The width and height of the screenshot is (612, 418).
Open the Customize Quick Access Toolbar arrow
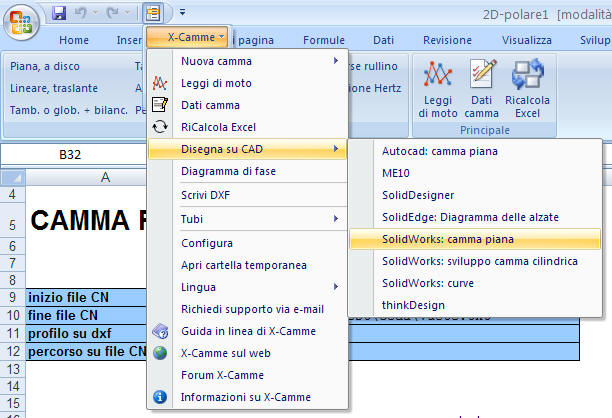182,12
